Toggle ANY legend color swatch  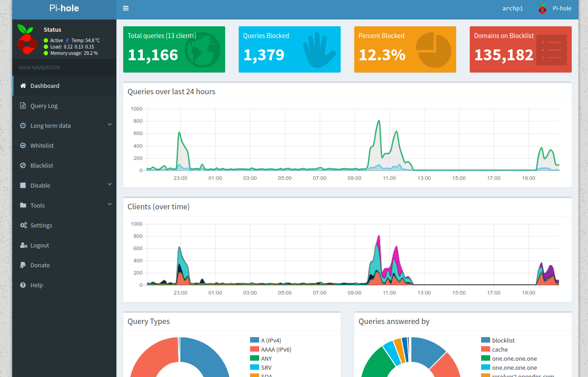(x=254, y=358)
